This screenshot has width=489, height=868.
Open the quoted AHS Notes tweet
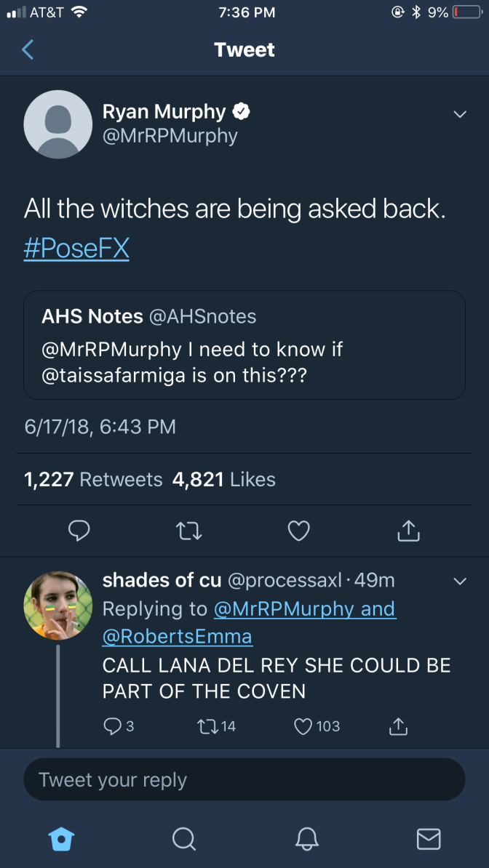point(244,345)
